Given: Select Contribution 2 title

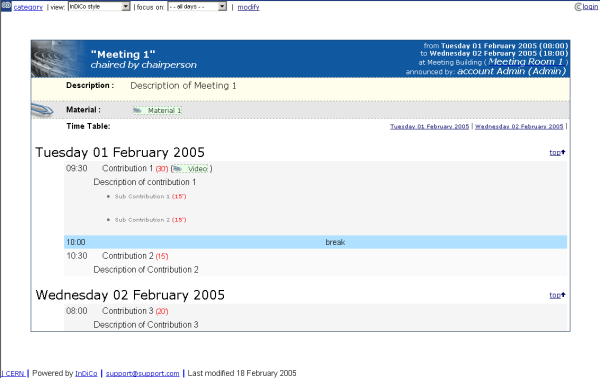Looking at the screenshot, I should (x=127, y=256).
